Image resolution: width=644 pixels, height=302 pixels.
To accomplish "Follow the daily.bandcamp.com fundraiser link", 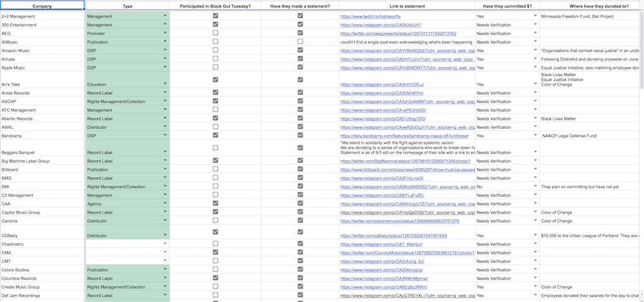I will (404, 136).
